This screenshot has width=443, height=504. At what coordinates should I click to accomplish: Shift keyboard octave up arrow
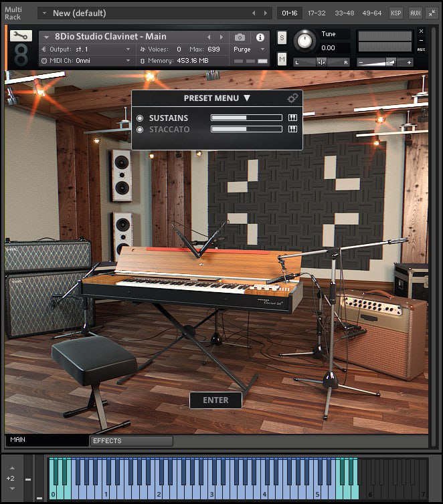tap(12, 468)
